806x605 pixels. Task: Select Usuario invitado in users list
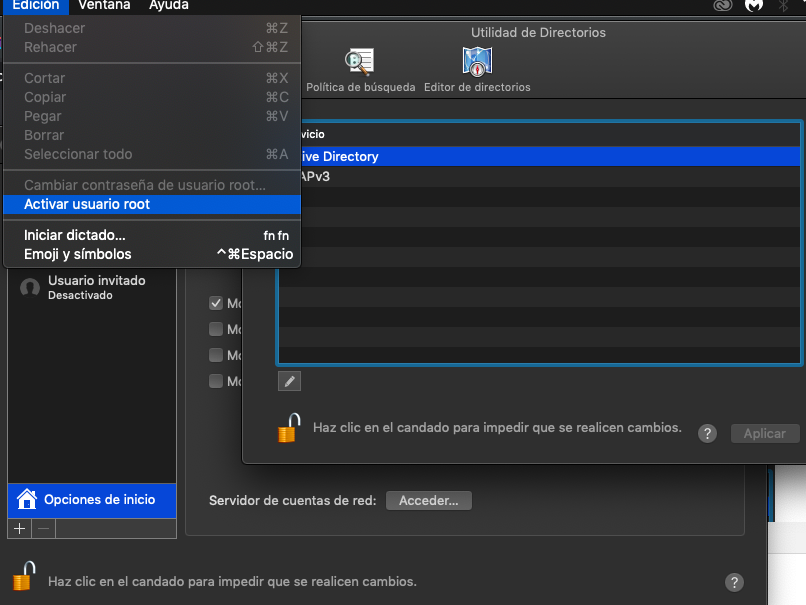pyautogui.click(x=92, y=287)
